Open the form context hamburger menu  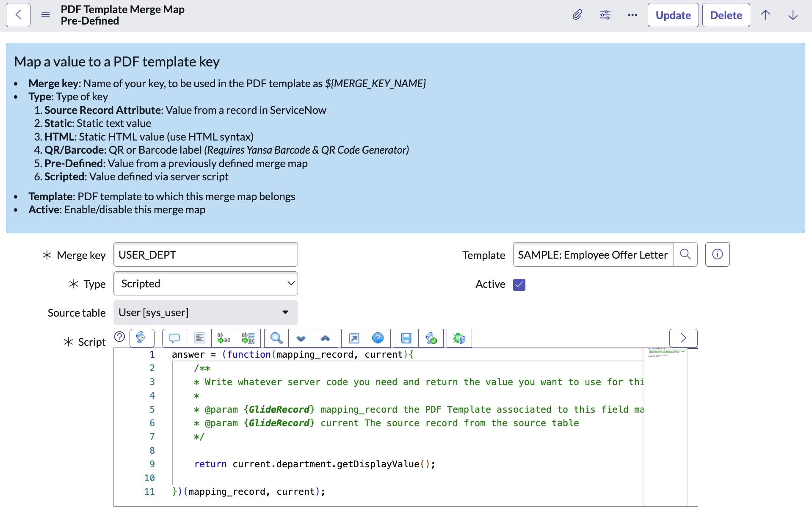(46, 15)
